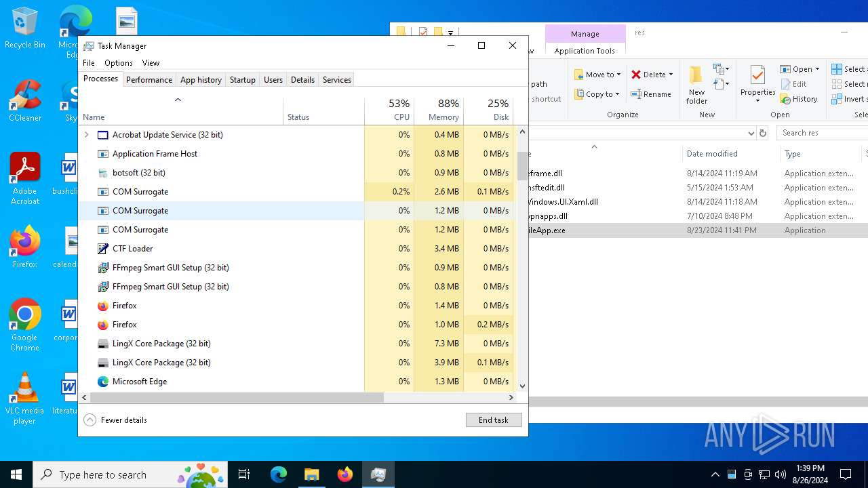Click the Search res input field
868x488 pixels.
pyautogui.click(x=822, y=133)
